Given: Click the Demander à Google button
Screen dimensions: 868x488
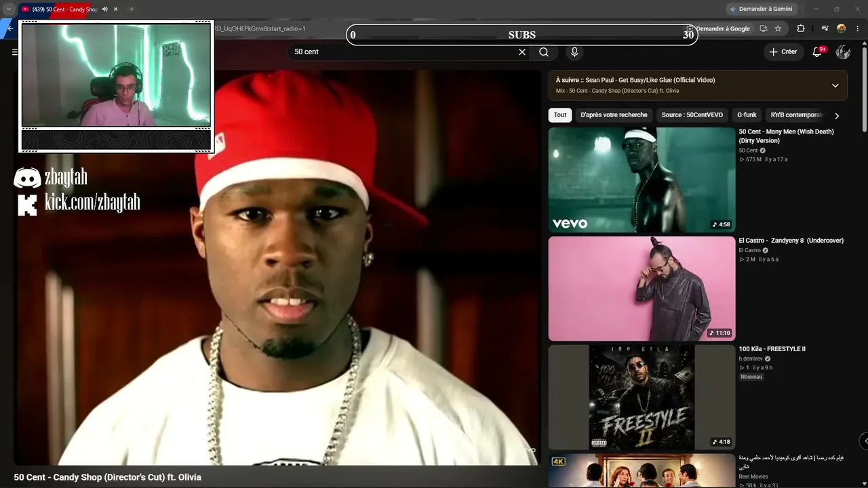Looking at the screenshot, I should click(x=719, y=28).
